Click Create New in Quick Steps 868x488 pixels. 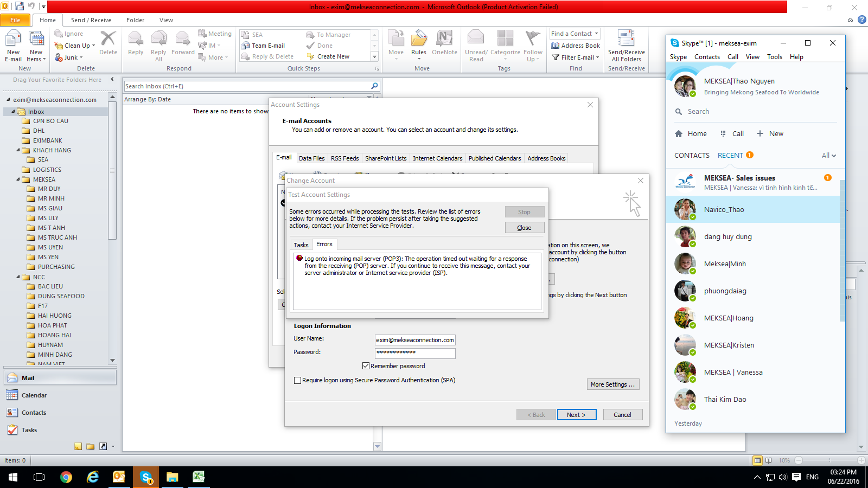tap(328, 56)
